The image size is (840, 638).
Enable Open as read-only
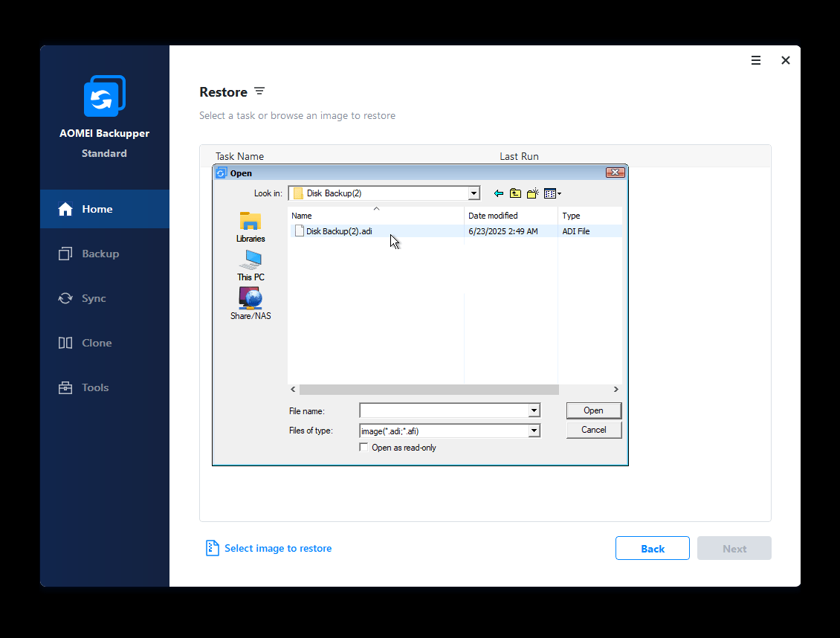pyautogui.click(x=364, y=447)
